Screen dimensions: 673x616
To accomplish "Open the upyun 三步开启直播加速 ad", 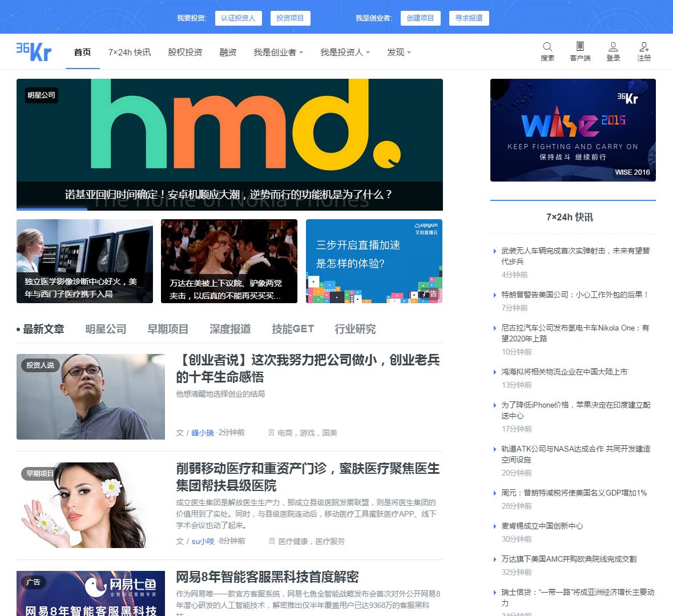I will point(374,261).
